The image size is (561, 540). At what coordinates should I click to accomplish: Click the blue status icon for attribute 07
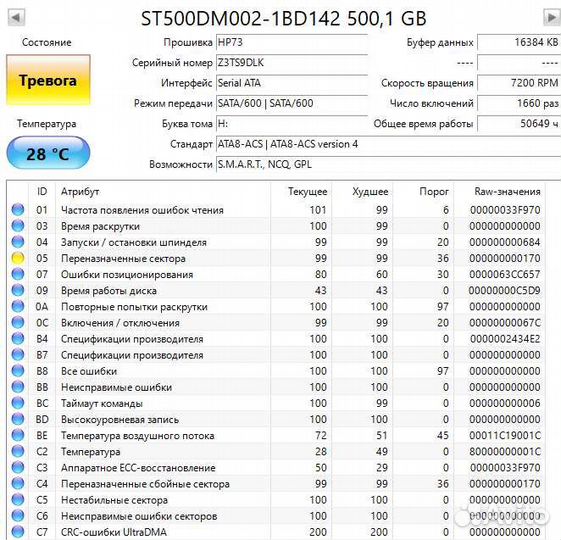(x=18, y=274)
